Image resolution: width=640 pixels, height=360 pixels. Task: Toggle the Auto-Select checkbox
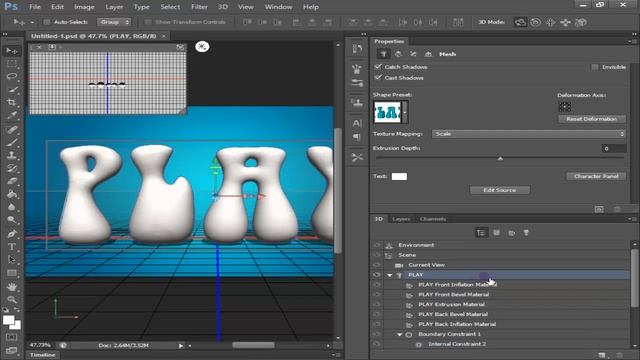pos(47,22)
